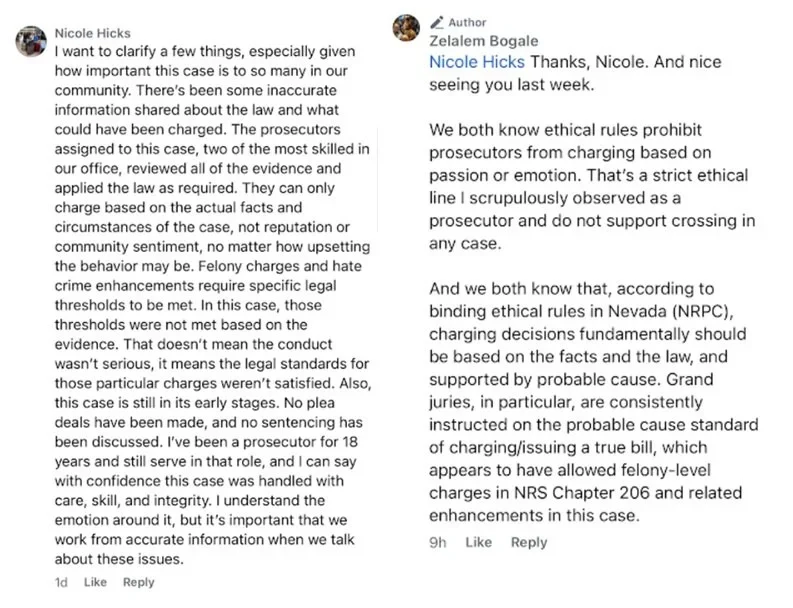Reply to Zelalem Bogale's comment
The height and width of the screenshot is (608, 793).
[529, 542]
